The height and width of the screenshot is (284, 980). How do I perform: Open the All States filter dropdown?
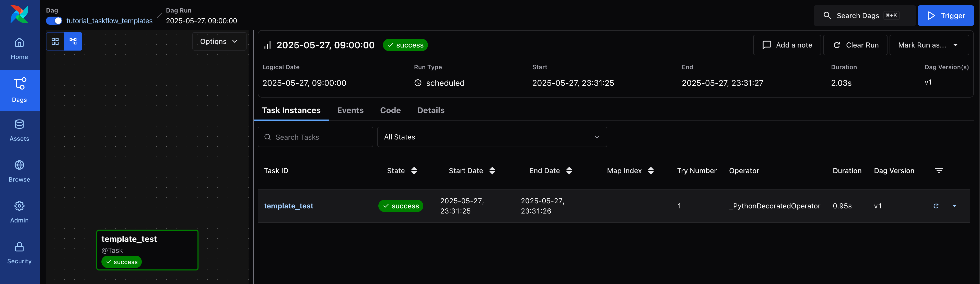pos(492,137)
